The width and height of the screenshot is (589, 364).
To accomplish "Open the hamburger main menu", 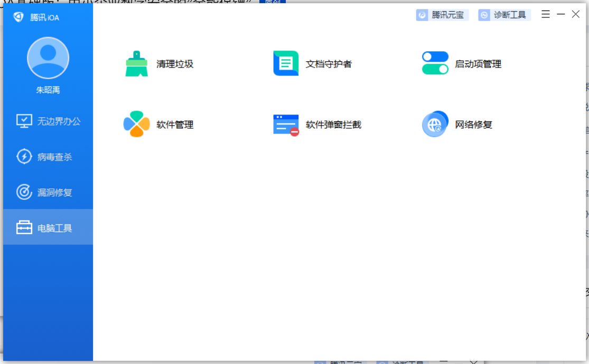I will tap(546, 14).
